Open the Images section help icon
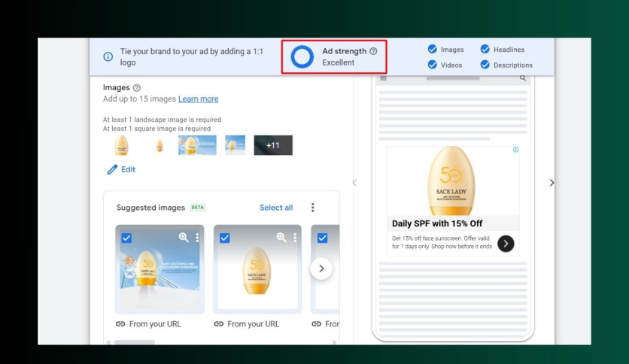The image size is (629, 364). (x=136, y=88)
